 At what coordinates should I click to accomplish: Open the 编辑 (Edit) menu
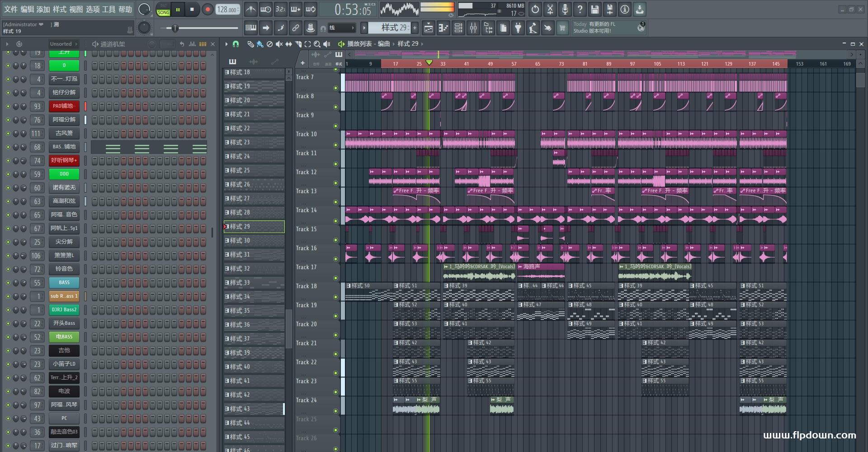click(27, 9)
